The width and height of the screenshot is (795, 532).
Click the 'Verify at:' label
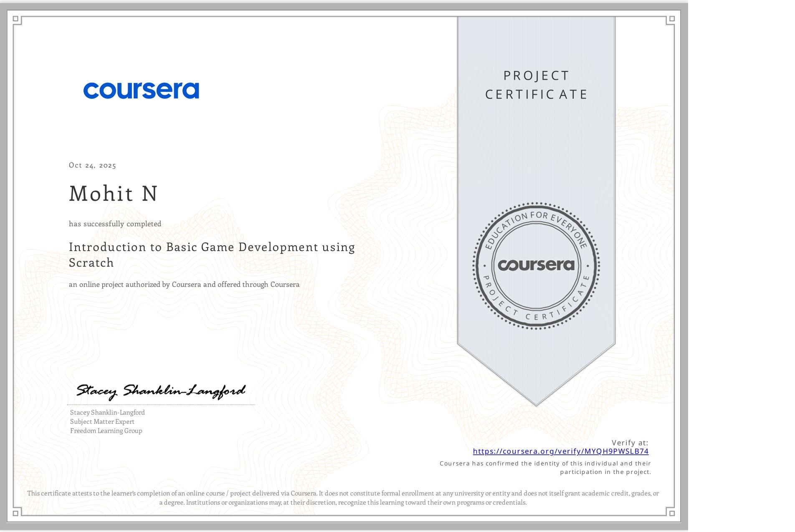click(630, 443)
